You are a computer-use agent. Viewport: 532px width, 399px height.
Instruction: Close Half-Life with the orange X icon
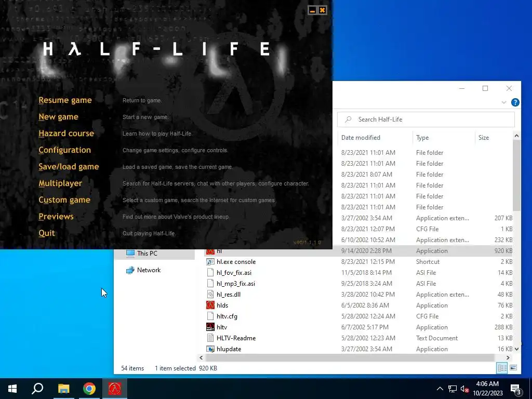[x=322, y=10]
